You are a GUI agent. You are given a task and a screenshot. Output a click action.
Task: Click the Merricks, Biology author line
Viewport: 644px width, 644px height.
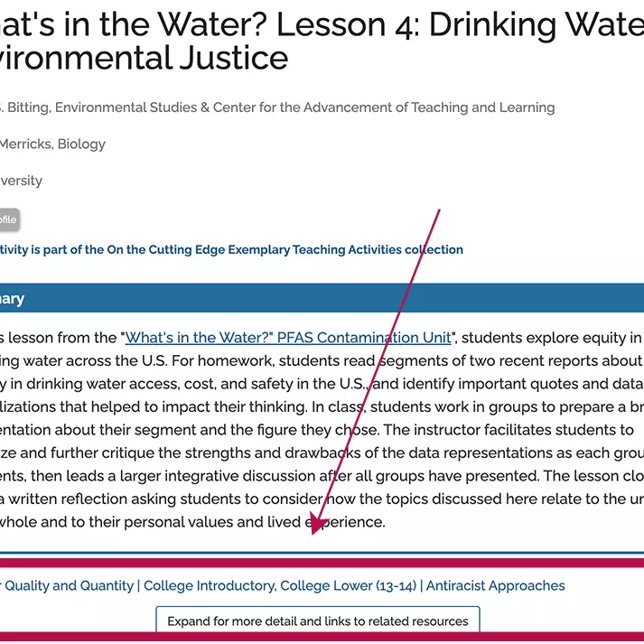pyautogui.click(x=52, y=144)
